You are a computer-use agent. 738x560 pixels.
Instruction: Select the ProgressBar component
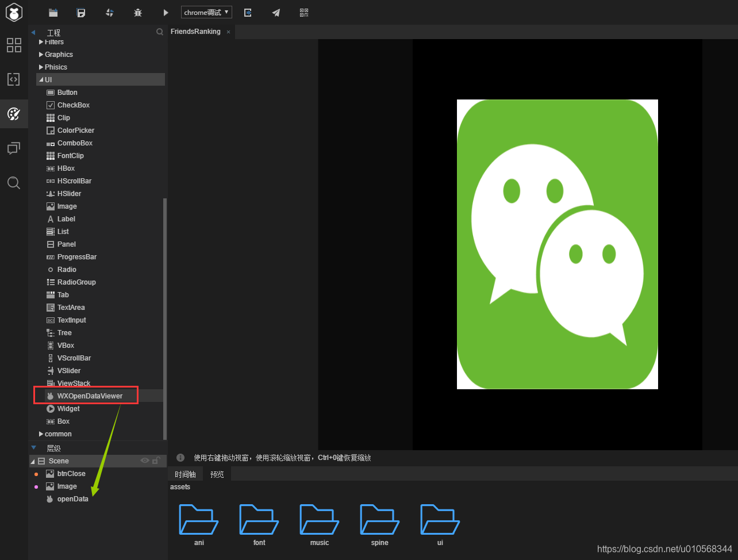tap(77, 257)
